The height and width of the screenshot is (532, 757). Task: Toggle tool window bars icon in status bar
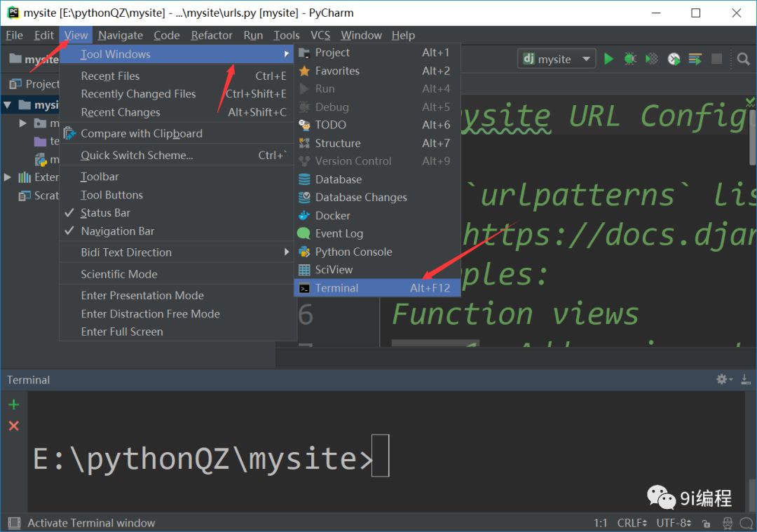(x=15, y=523)
